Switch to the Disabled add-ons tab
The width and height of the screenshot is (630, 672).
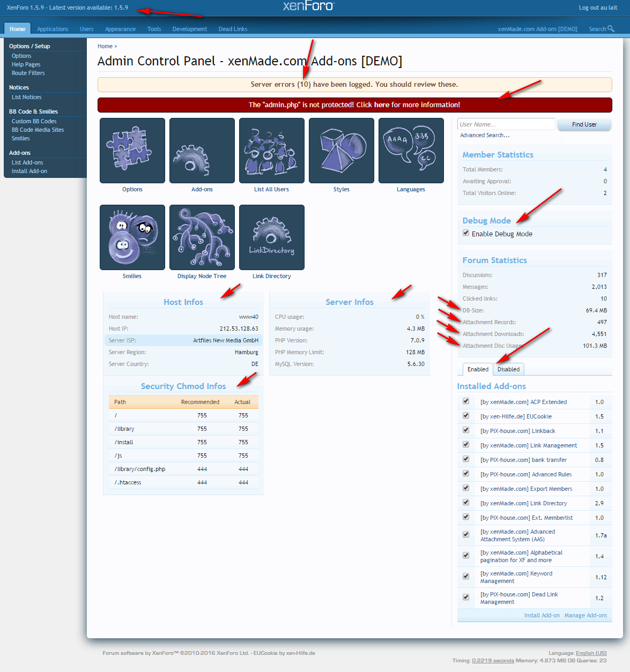pos(508,369)
